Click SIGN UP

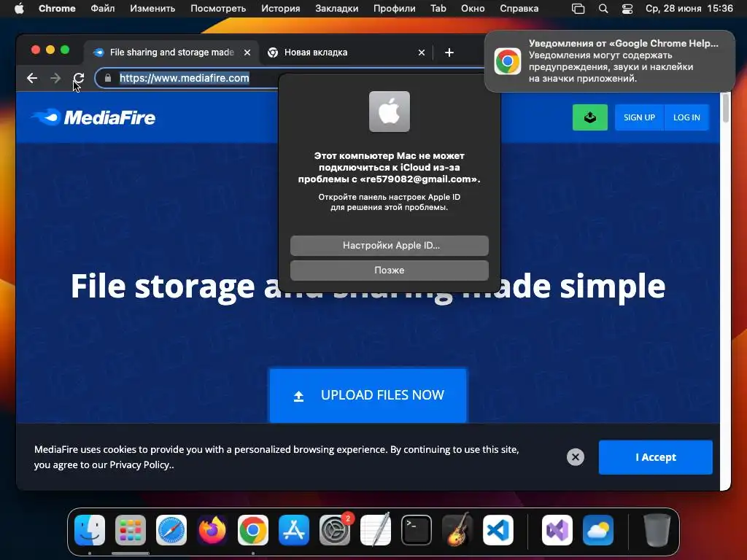coord(639,117)
